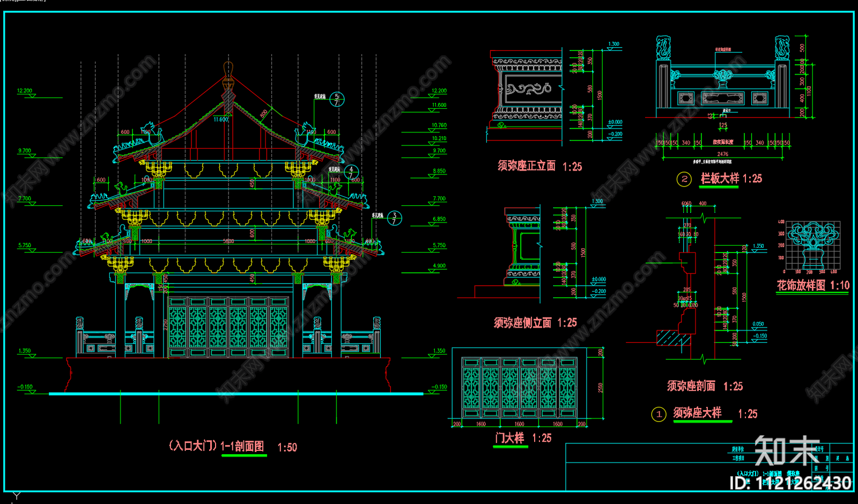
Task: Select the '2550' height dimension of door detail
Action: coord(601,387)
